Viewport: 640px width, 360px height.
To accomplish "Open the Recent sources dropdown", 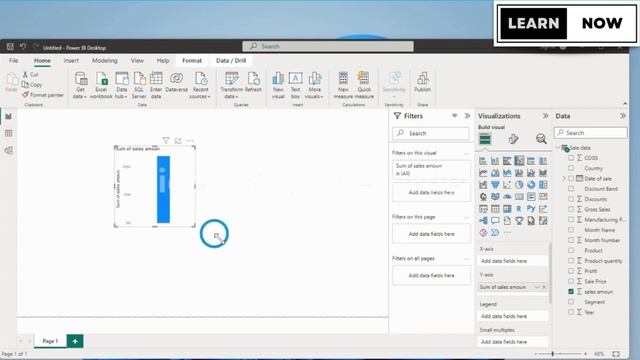I will click(200, 85).
